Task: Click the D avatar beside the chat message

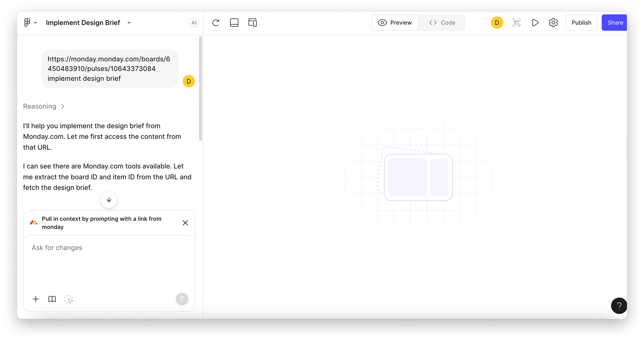Action: pyautogui.click(x=189, y=81)
